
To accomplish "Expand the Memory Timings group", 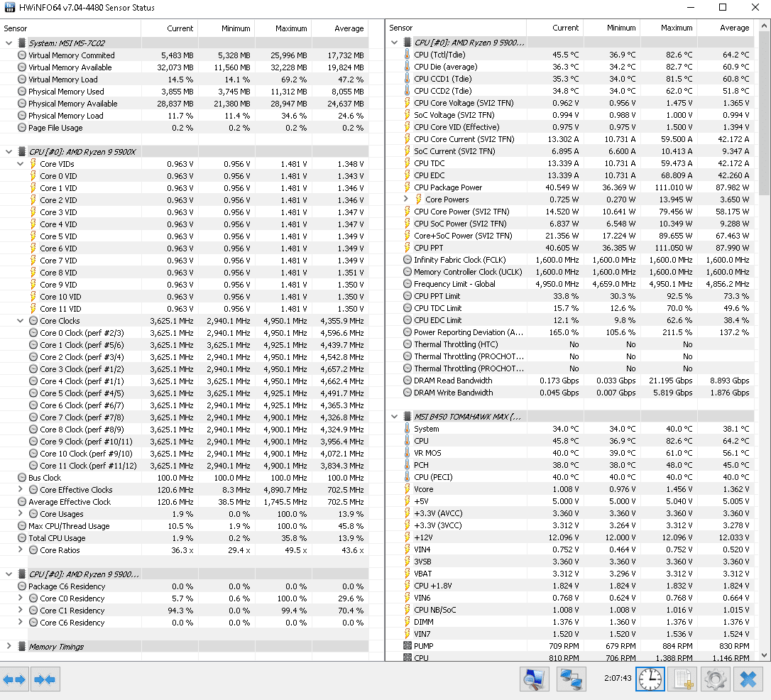I will point(9,647).
